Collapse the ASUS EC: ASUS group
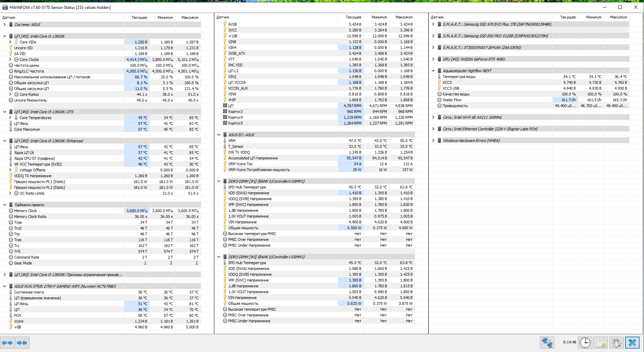This screenshot has height=352, width=644. (x=219, y=135)
